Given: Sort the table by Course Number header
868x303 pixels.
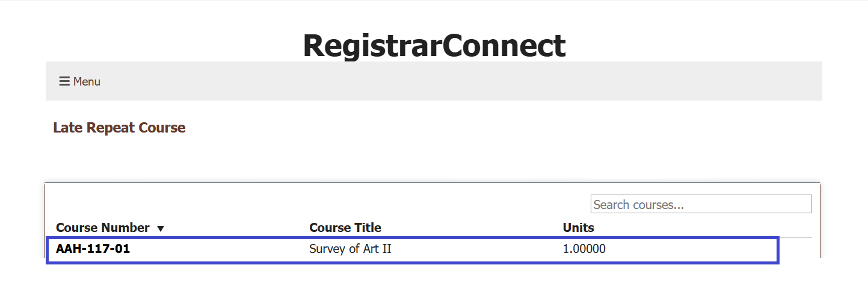Looking at the screenshot, I should point(103,228).
